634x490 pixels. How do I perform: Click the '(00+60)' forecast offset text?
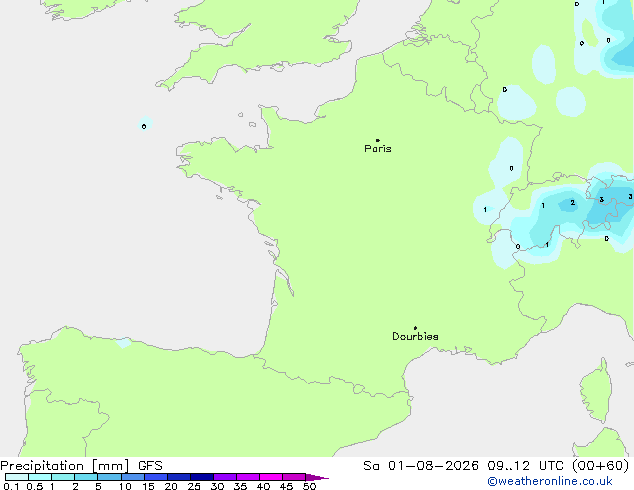[x=601, y=466]
